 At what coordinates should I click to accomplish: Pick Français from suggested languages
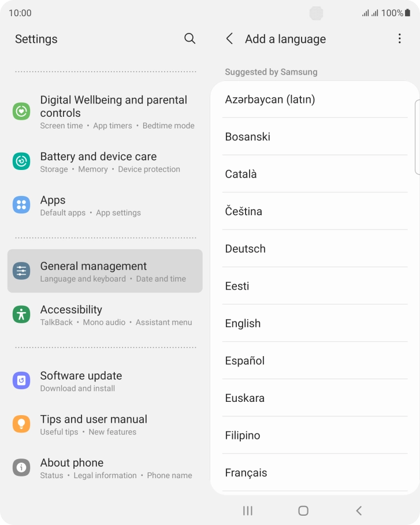coord(315,473)
